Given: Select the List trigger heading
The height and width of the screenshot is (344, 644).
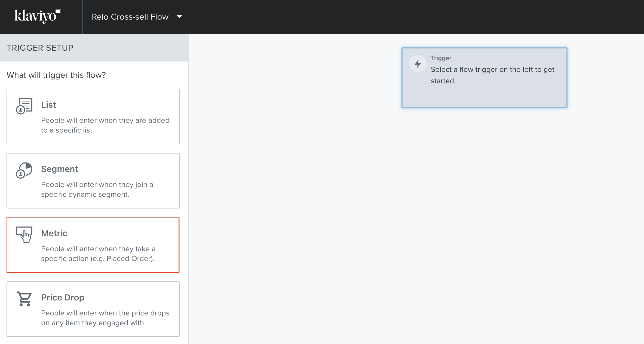Looking at the screenshot, I should 48,105.
